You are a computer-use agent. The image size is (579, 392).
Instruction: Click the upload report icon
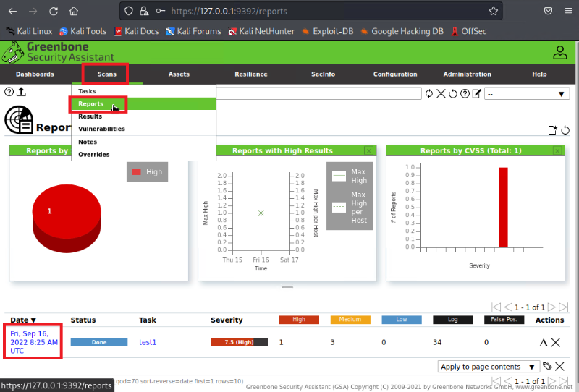click(21, 92)
